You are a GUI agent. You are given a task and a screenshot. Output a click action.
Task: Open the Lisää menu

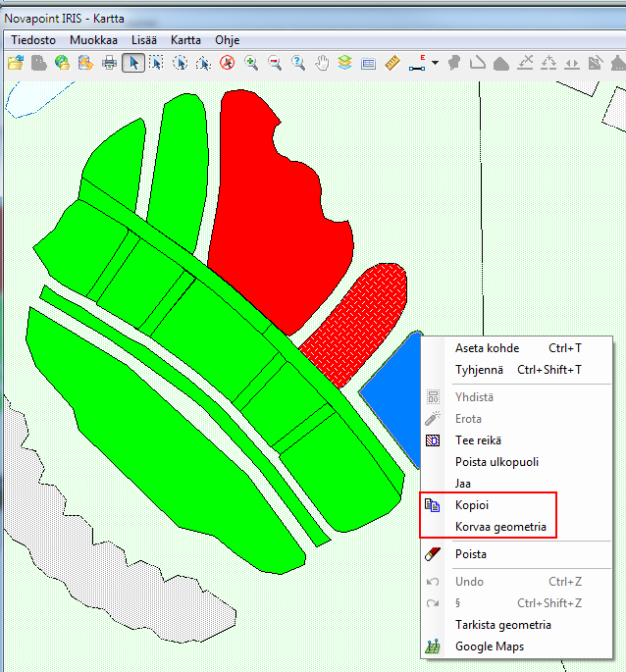coord(144,40)
